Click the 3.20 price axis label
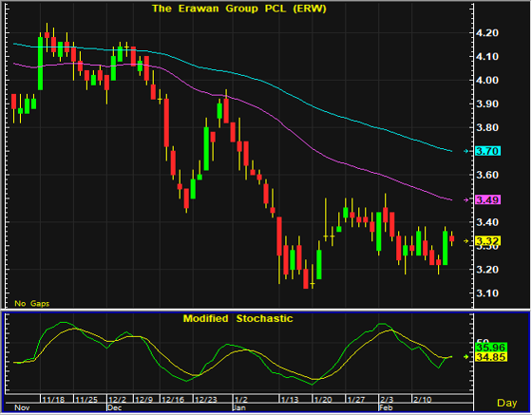The width and height of the screenshot is (532, 415). pyautogui.click(x=487, y=270)
